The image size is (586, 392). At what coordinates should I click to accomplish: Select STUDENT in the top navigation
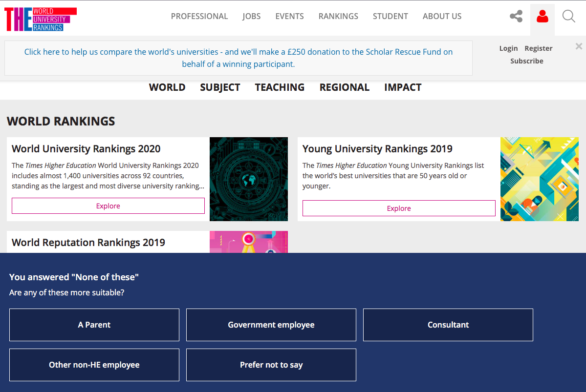pos(390,17)
